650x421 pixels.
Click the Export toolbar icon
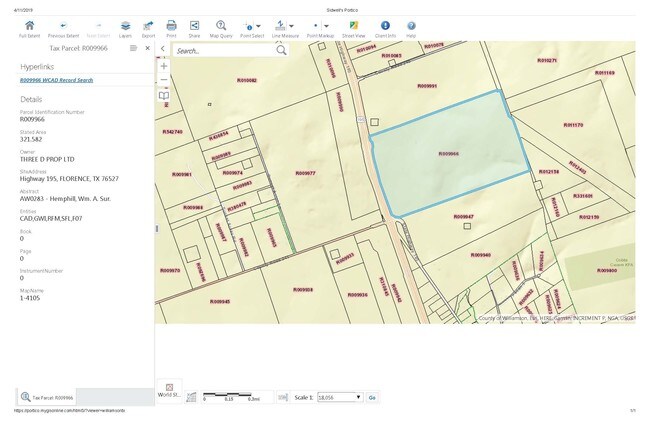click(x=148, y=24)
